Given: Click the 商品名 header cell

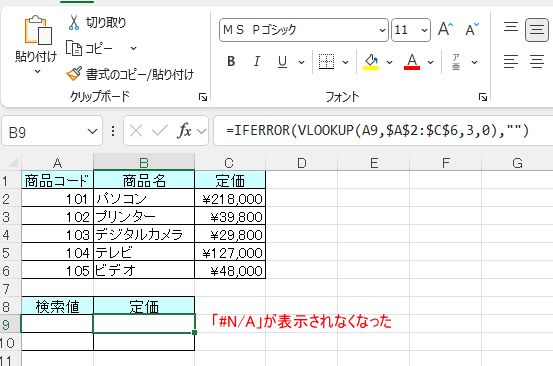Looking at the screenshot, I should 144,181.
